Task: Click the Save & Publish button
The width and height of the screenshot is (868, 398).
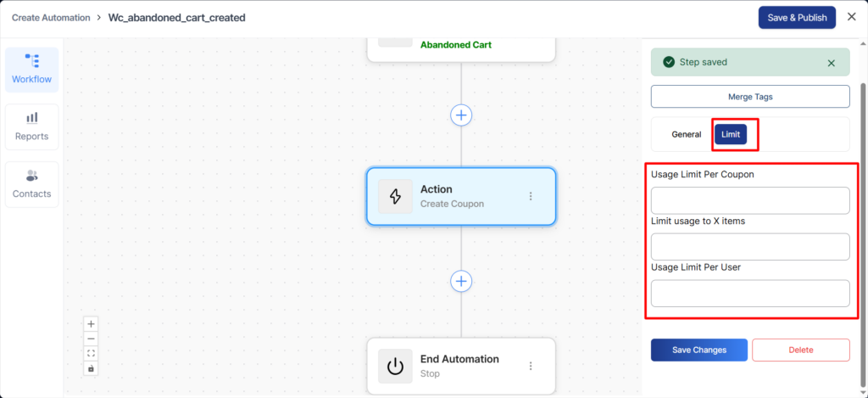Action: tap(796, 18)
